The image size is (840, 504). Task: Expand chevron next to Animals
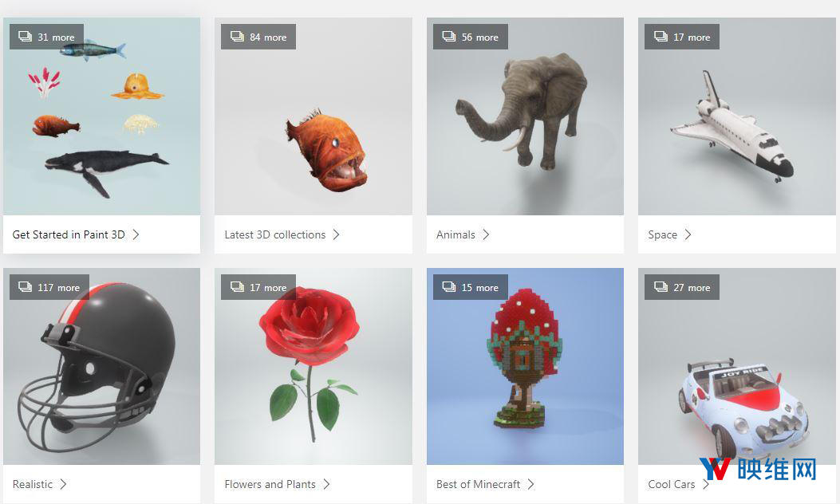[485, 234]
